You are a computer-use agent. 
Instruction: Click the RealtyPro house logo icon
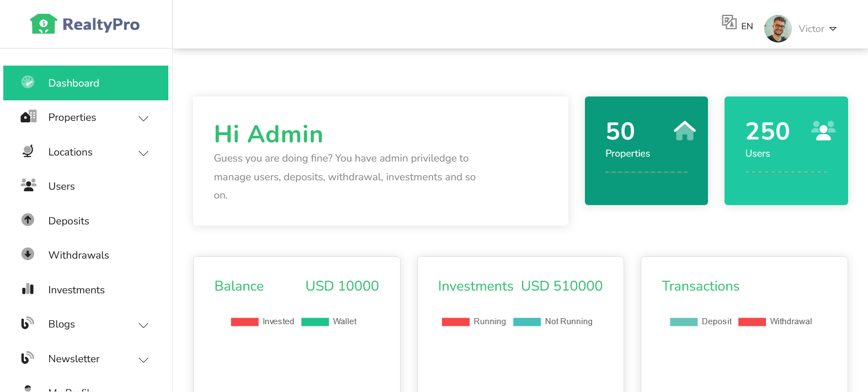coord(44,24)
